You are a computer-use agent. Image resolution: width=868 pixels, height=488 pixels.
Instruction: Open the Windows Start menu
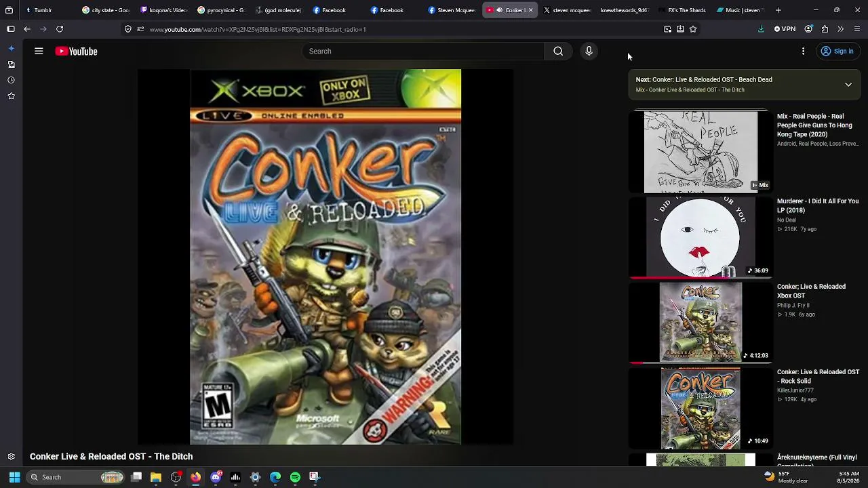[14, 477]
